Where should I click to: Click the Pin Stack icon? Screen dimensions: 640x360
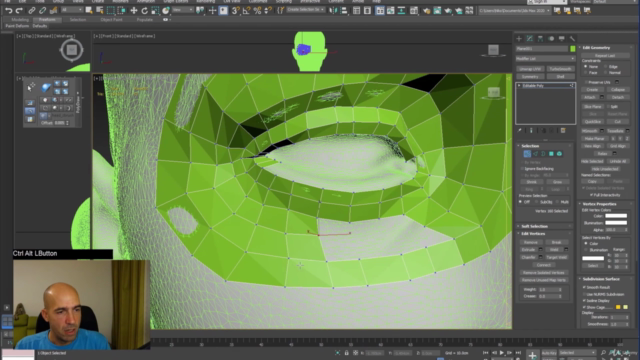tap(520, 131)
